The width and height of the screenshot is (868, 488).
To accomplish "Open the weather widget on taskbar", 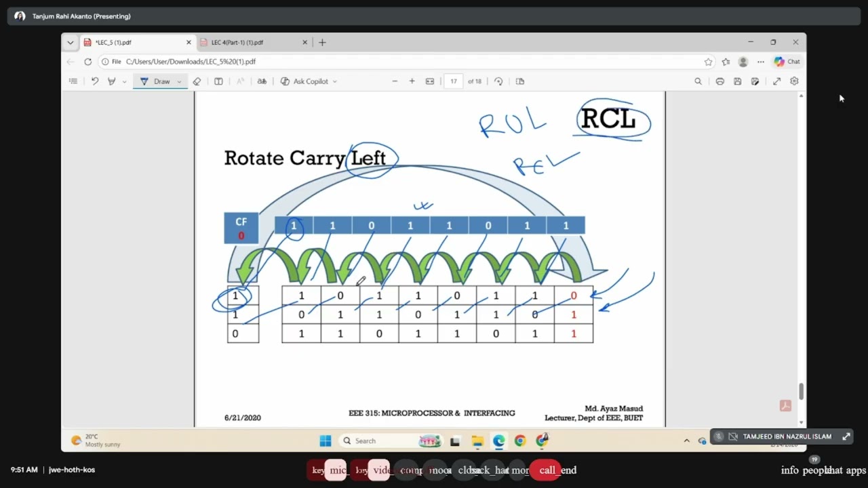I will [96, 441].
